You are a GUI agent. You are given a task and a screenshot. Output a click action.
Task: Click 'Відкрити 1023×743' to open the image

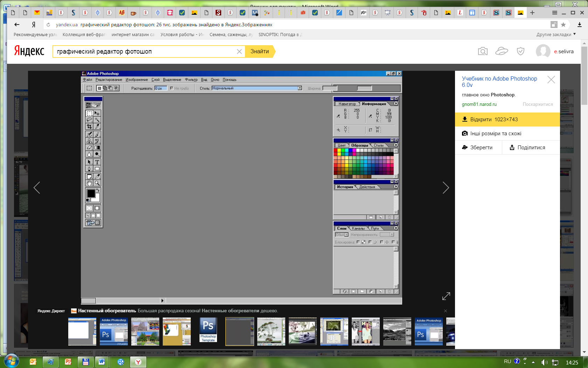(x=507, y=120)
